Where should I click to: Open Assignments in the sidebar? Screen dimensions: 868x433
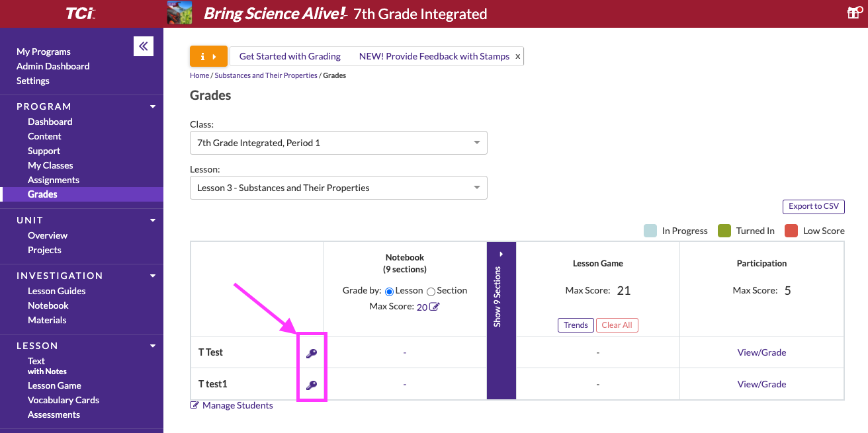pyautogui.click(x=54, y=180)
